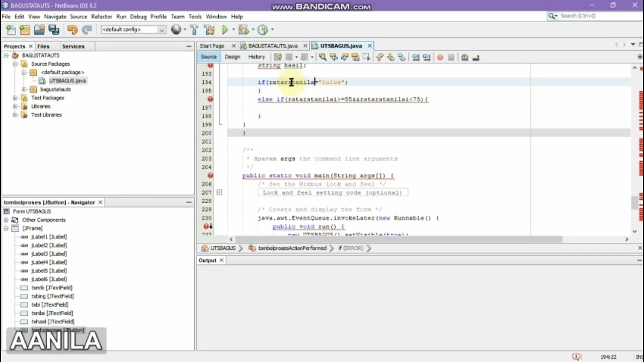The height and width of the screenshot is (362, 644).
Task: Switch to History view
Action: coord(256,57)
